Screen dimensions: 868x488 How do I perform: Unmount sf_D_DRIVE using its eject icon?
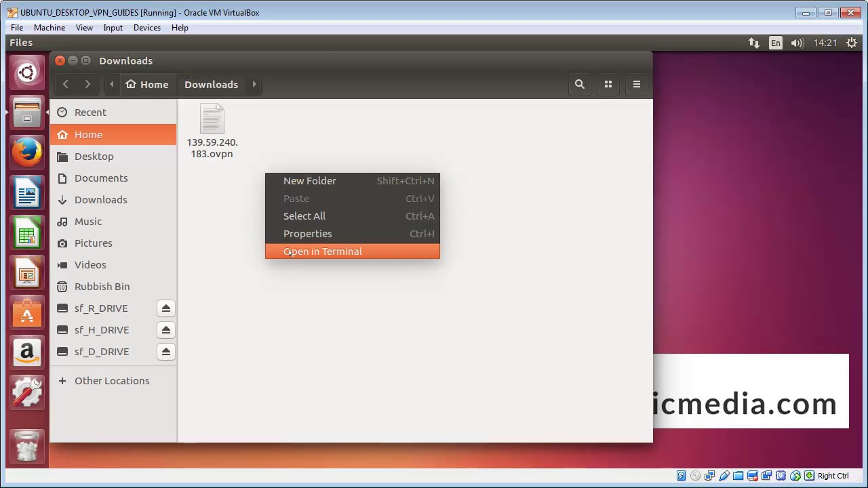(165, 352)
